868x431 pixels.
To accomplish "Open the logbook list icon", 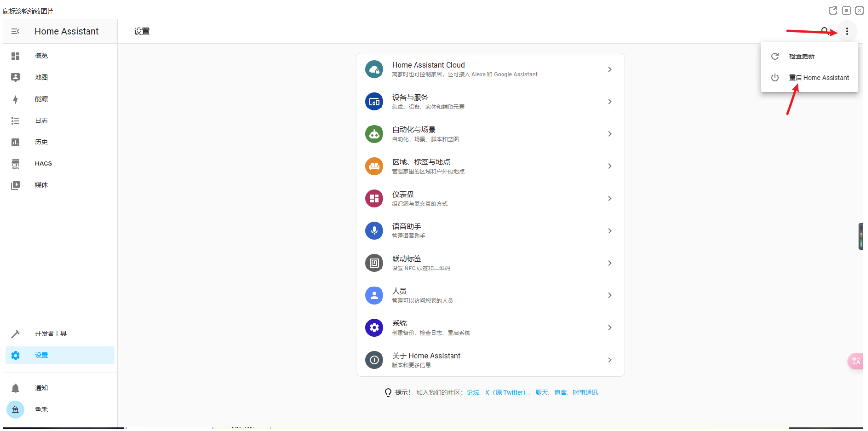I will pyautogui.click(x=16, y=121).
